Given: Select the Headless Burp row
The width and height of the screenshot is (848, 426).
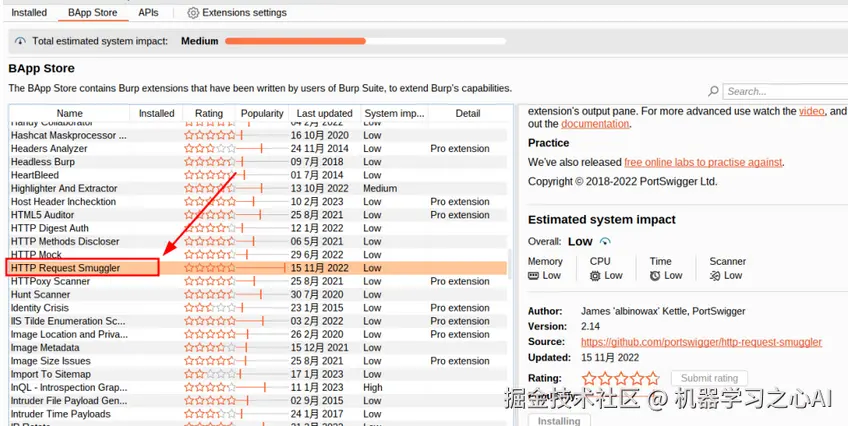Looking at the screenshot, I should 258,162.
